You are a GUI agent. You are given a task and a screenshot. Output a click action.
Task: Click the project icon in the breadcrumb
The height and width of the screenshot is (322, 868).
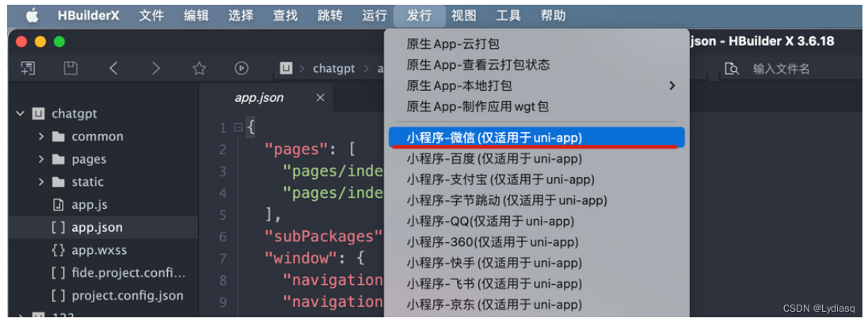pos(286,69)
